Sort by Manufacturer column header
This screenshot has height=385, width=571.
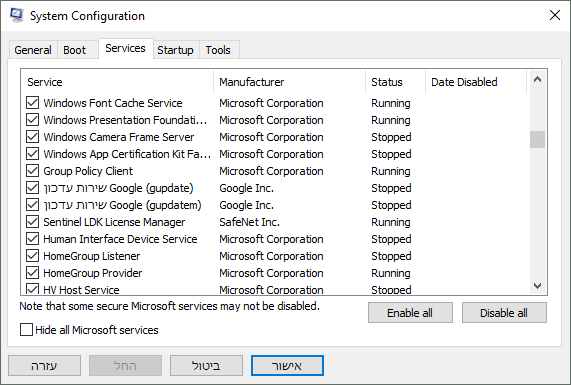click(x=290, y=82)
